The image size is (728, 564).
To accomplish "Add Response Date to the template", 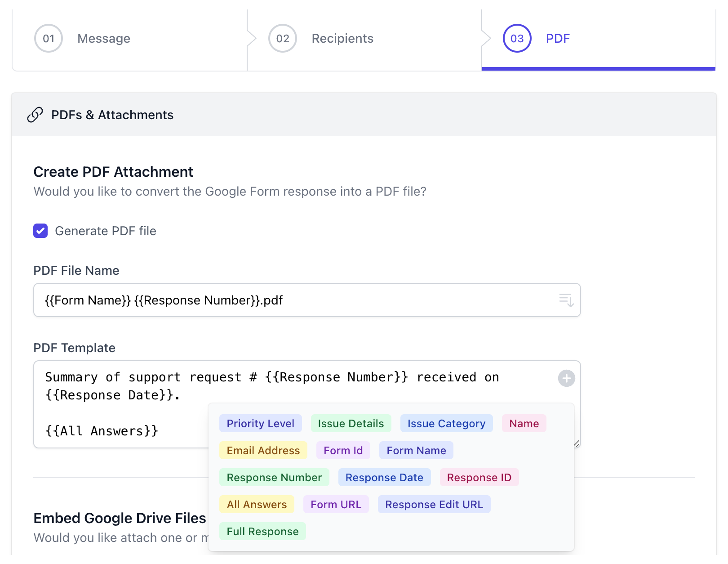I will coord(384,477).
